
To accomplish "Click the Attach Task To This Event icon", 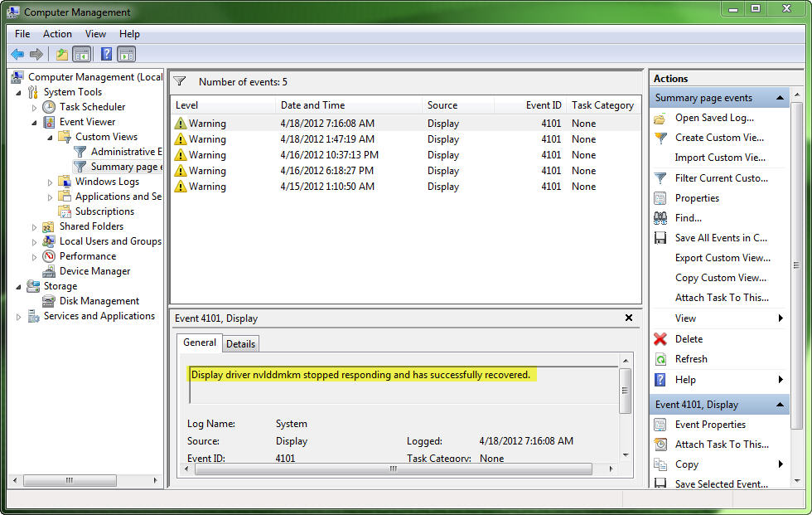I will point(660,445).
